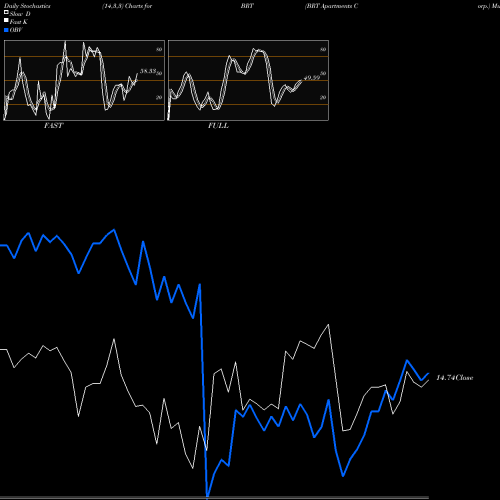
Task: Click the white close price line's highest peak
Action: 329,324
